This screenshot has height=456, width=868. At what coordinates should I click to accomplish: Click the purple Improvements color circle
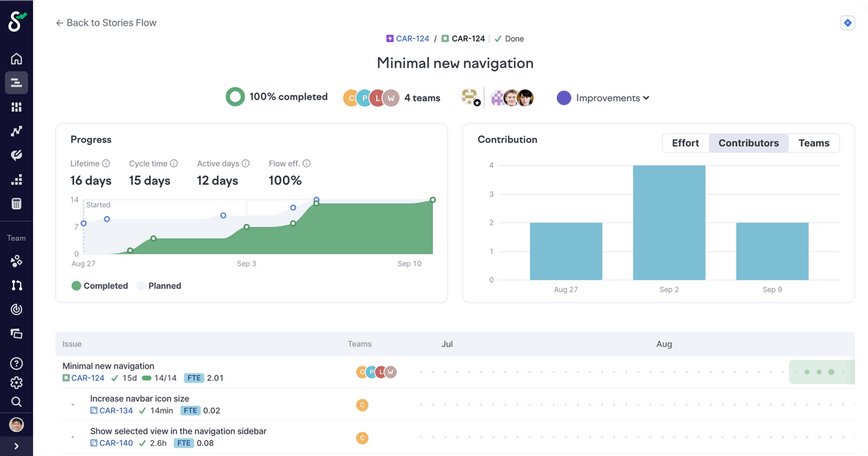[564, 98]
